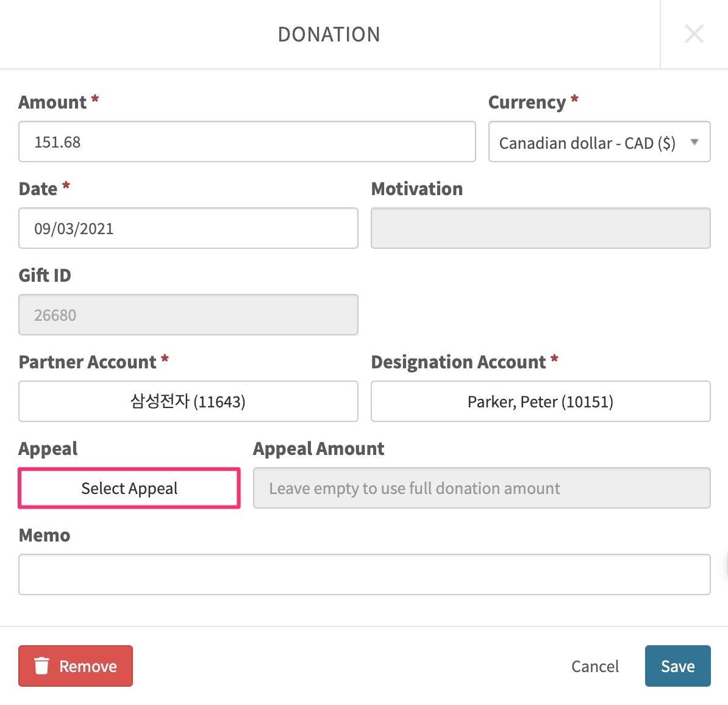
Task: Click the Appeal Amount placeholder field
Action: tap(482, 488)
